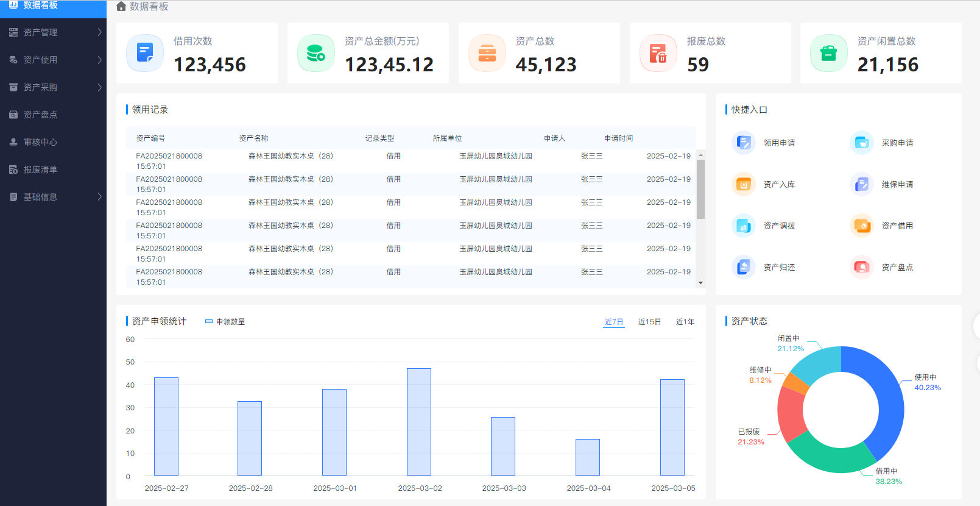This screenshot has height=506, width=980.
Task: Click the 资产借用 shortcut label
Action: point(897,226)
